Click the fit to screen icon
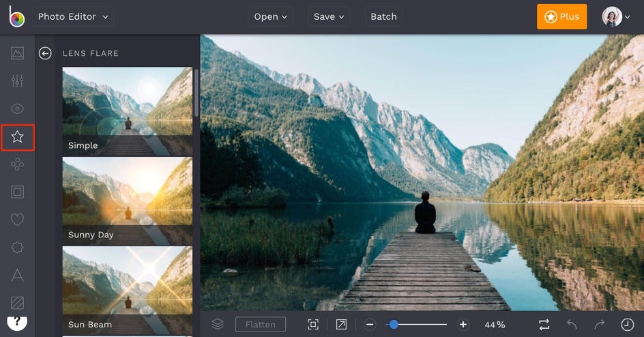Screen dimensions: 644x337 313,325
